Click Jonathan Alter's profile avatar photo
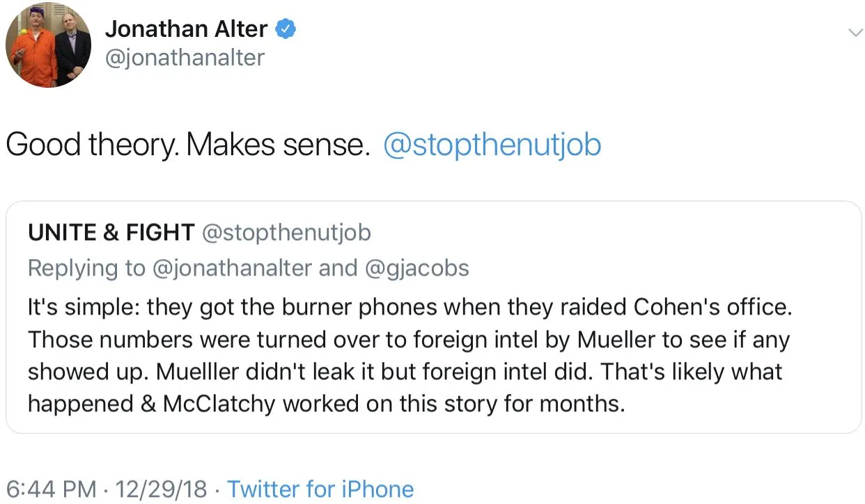 pos(48,46)
